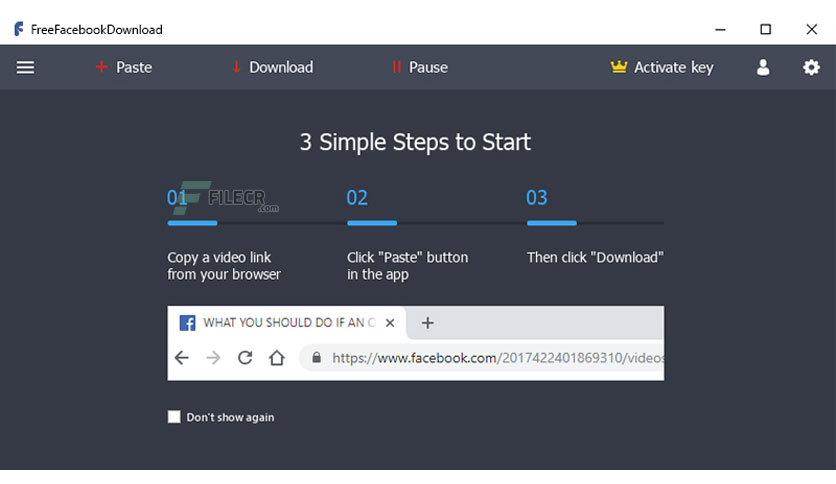
Task: Open the user account icon
Action: point(763,67)
